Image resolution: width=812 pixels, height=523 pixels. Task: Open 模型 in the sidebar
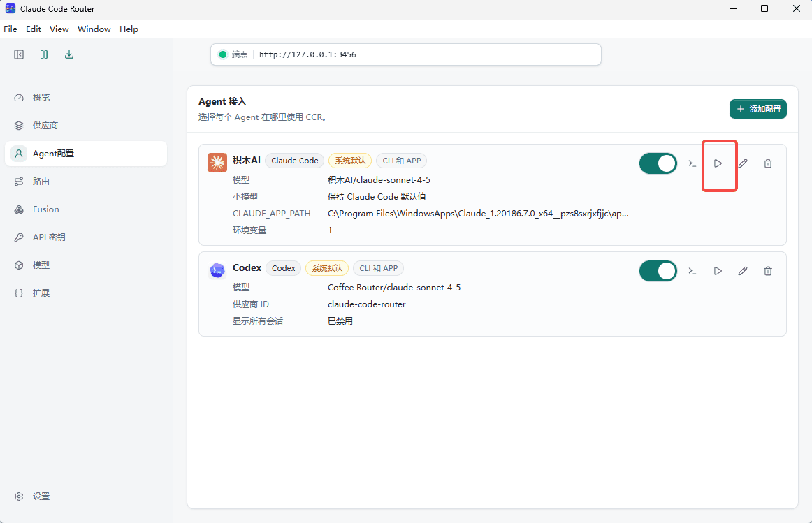point(86,265)
